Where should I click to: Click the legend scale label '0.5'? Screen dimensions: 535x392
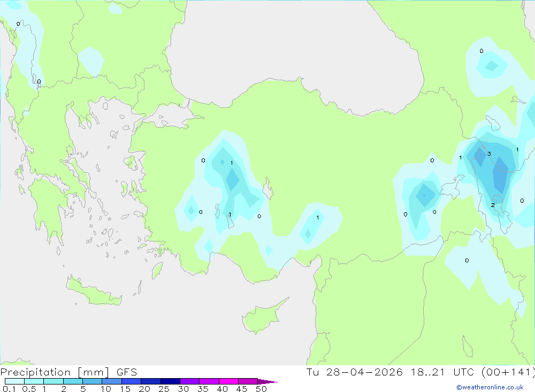[x=29, y=389]
